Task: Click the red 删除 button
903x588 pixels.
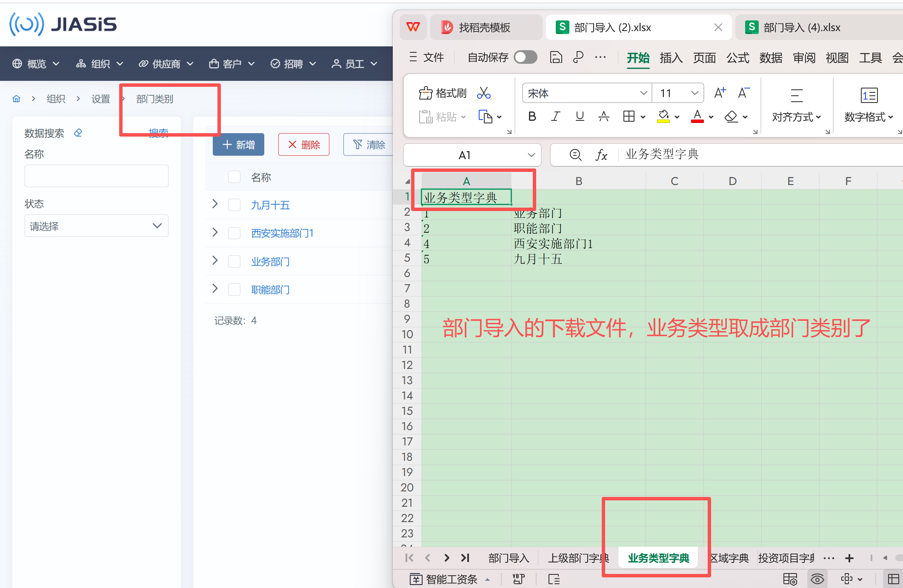Action: click(304, 145)
